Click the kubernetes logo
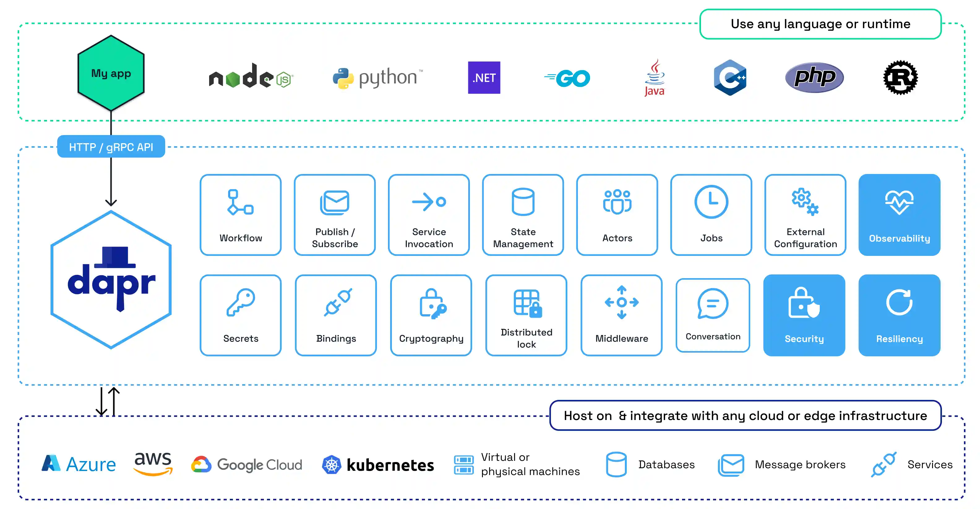 click(379, 464)
